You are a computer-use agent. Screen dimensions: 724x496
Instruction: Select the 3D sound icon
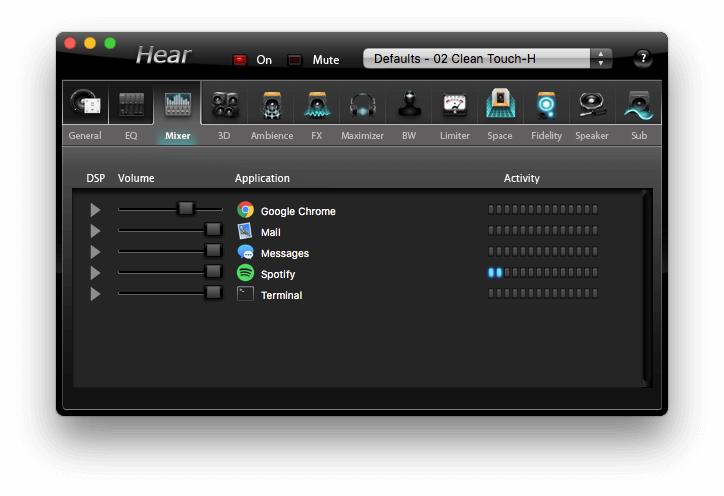224,105
